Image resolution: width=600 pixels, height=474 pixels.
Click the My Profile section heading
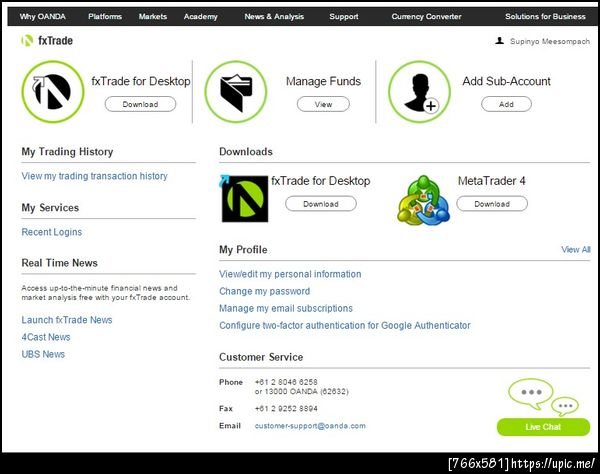[x=243, y=249]
